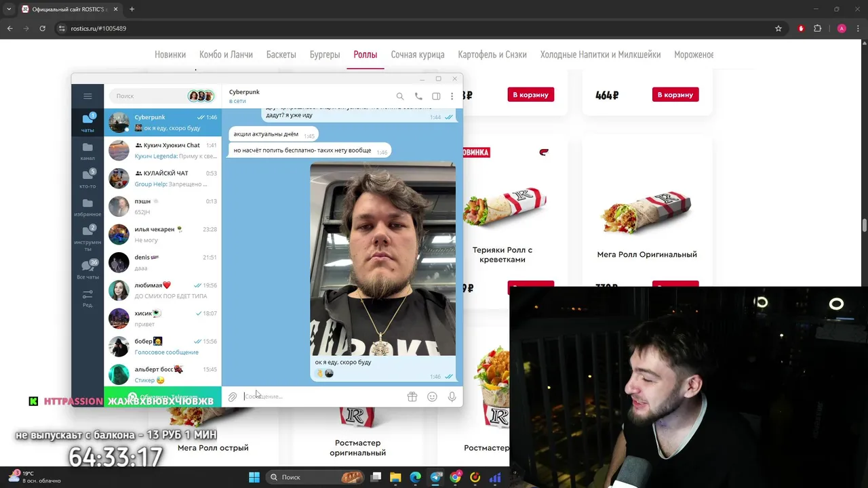The width and height of the screenshot is (868, 488).
Task: Click the 'Обновить Telegram' update button
Action: pos(163,397)
